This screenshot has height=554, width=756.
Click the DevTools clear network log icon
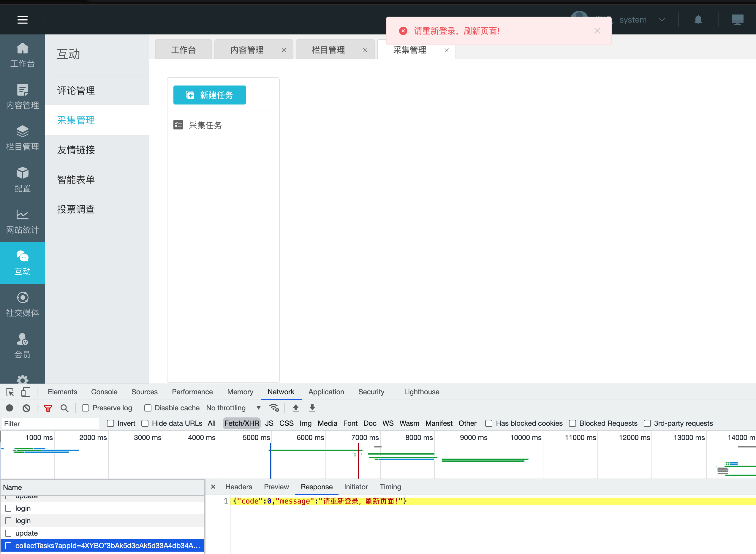coord(26,408)
